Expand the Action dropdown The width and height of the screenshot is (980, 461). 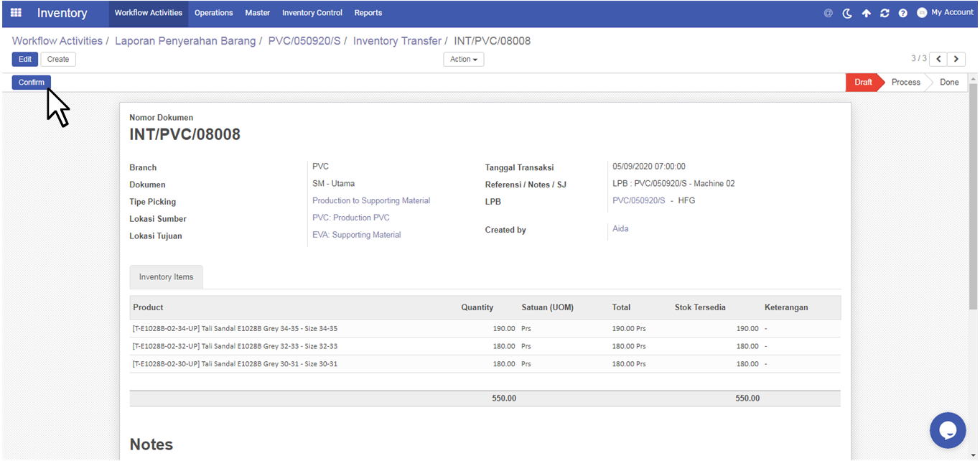point(463,59)
